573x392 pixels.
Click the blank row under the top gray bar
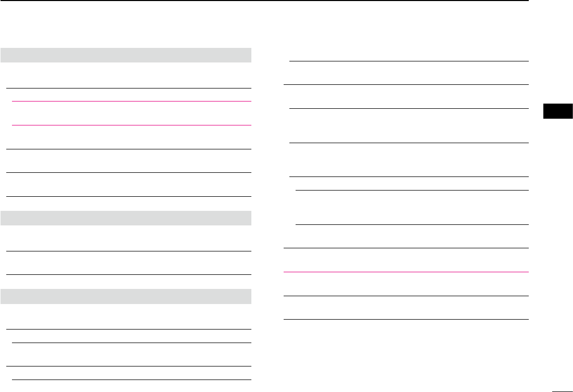(x=126, y=75)
